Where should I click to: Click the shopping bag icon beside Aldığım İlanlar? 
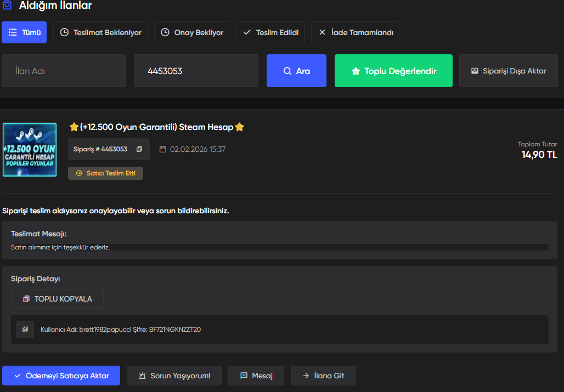point(7,5)
